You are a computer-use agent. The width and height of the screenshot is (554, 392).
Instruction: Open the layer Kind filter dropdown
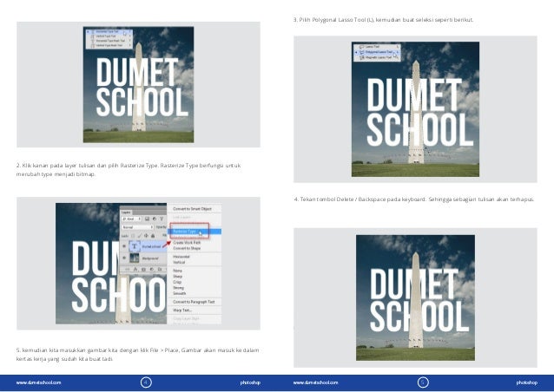point(131,219)
